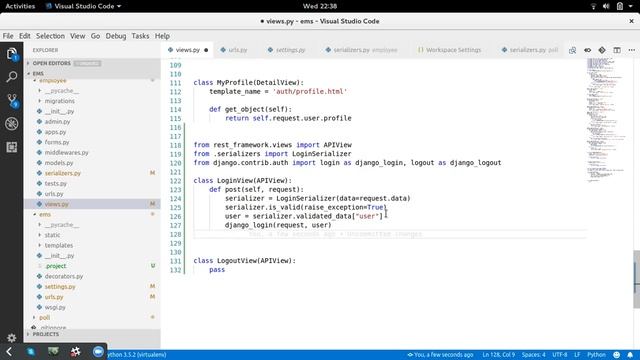The image size is (640, 360).
Task: Click the volume icon in system tray
Action: point(606,6)
